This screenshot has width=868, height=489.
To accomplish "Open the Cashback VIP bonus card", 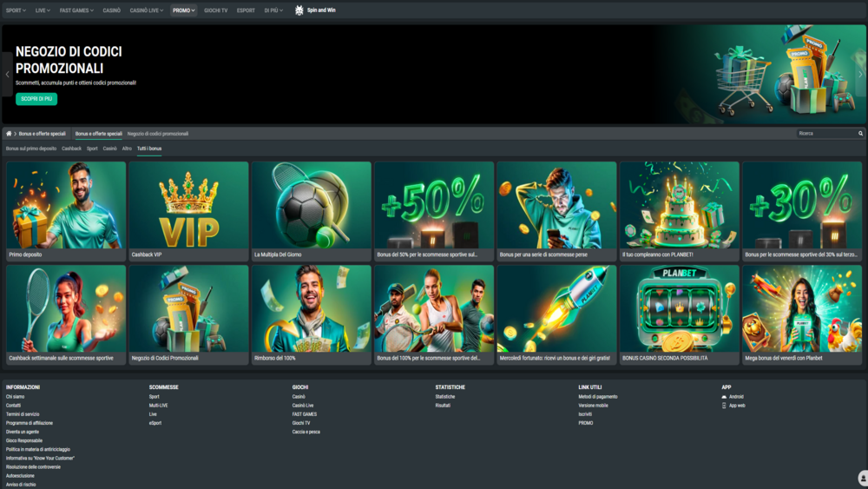I will pyautogui.click(x=188, y=211).
